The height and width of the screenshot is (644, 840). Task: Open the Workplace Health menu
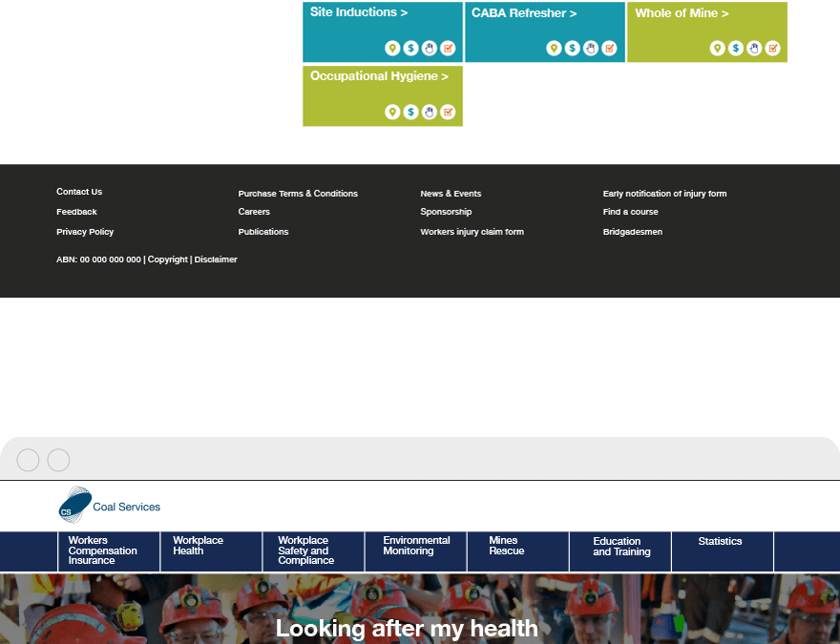point(211,551)
